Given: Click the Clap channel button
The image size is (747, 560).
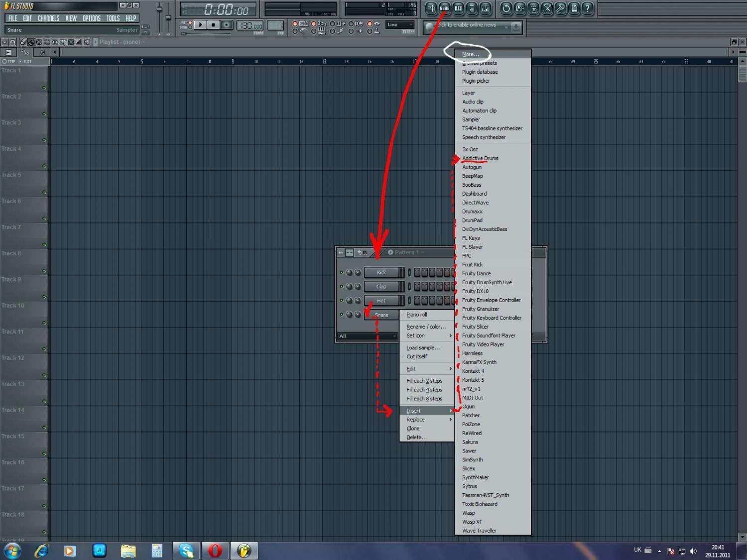Looking at the screenshot, I should point(381,286).
